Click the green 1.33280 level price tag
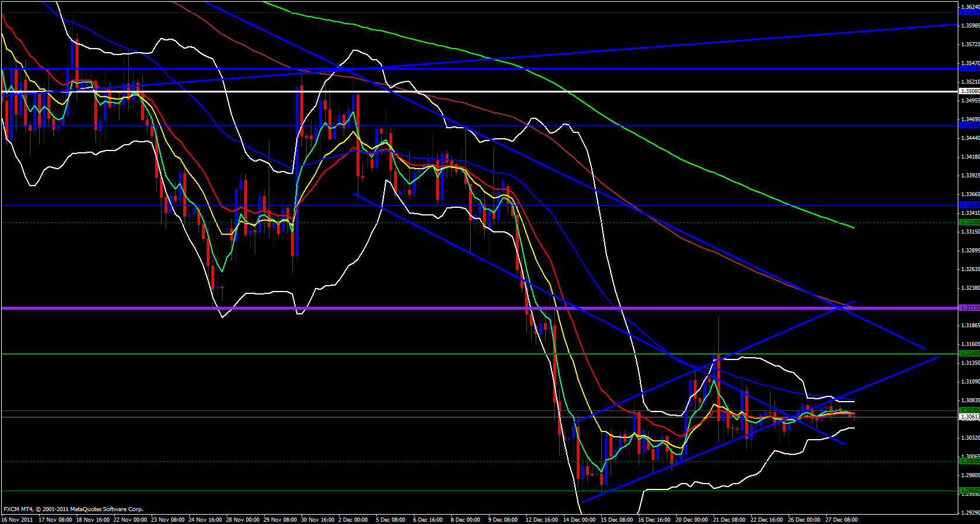This screenshot has height=524, width=980. 970,222
